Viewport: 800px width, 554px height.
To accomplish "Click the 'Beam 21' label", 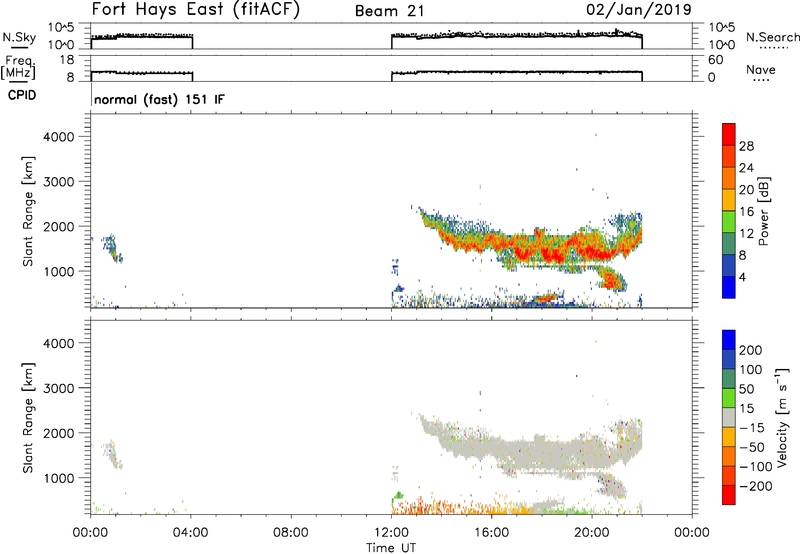I will (389, 11).
